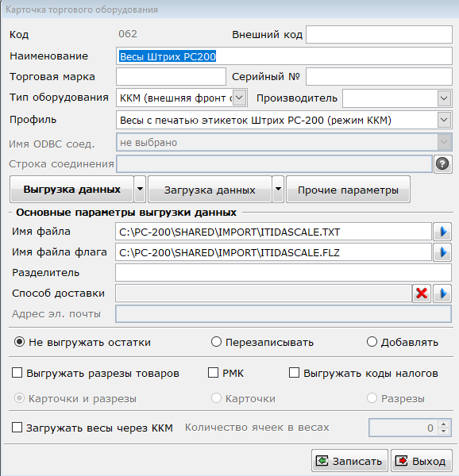459x476 pixels.
Task: Expand the Профиль dropdown list
Action: click(444, 120)
